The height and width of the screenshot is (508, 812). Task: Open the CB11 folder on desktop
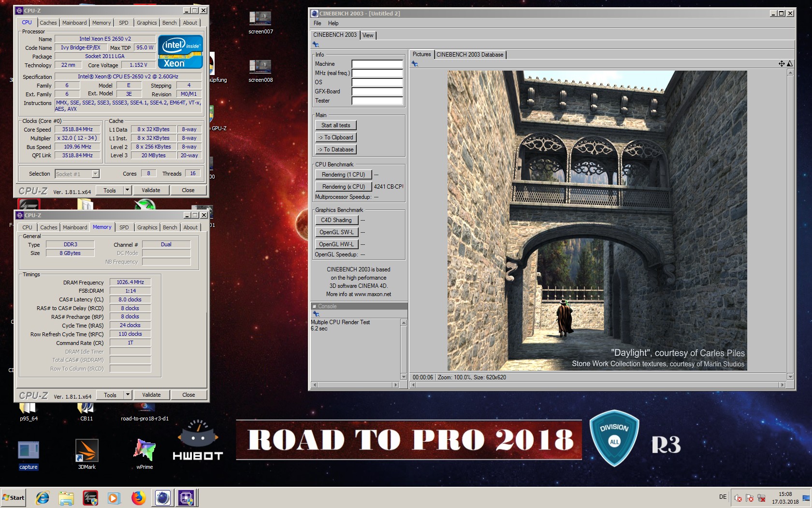point(87,412)
